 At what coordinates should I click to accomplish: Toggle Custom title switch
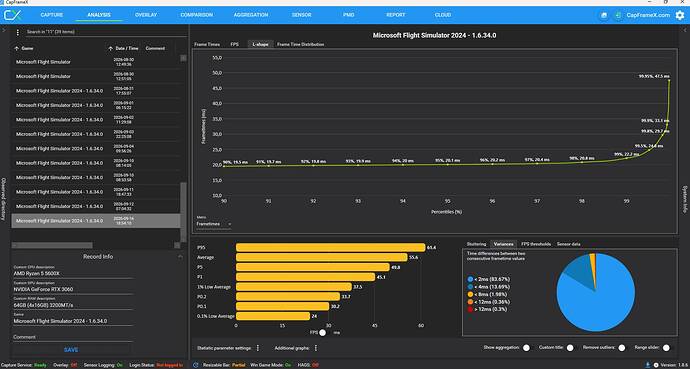(570, 348)
